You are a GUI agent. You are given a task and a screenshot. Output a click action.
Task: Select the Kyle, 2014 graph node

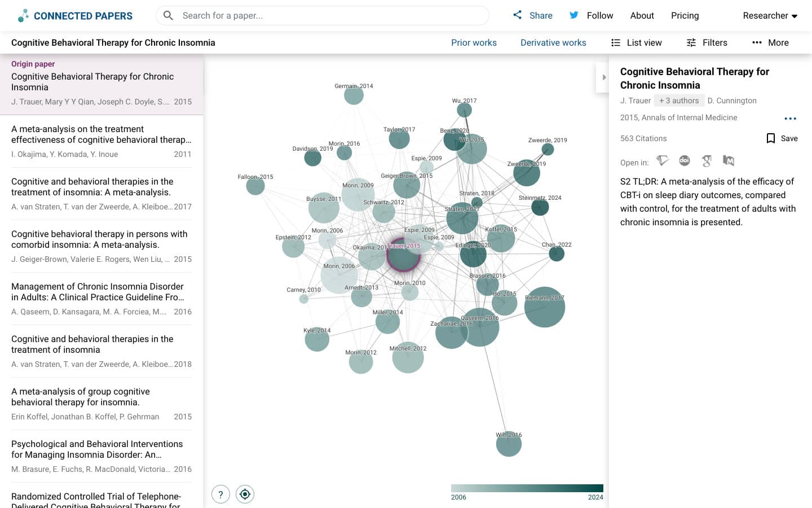pos(317,339)
